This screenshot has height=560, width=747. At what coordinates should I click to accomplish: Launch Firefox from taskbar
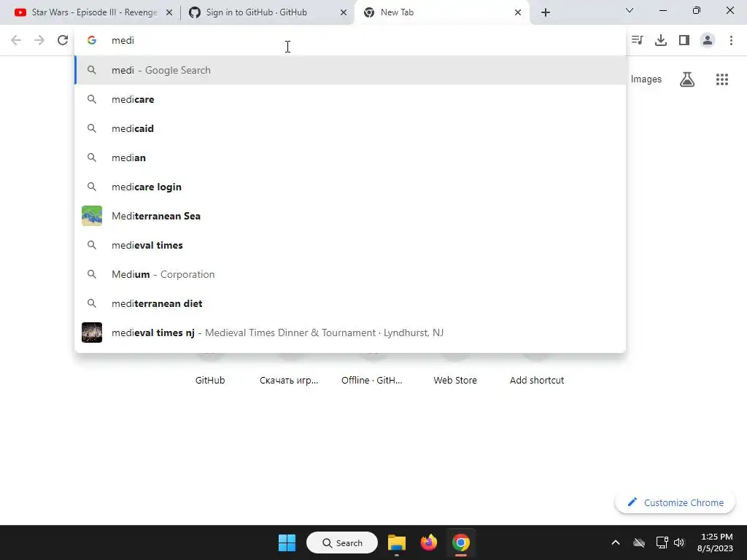(x=429, y=542)
